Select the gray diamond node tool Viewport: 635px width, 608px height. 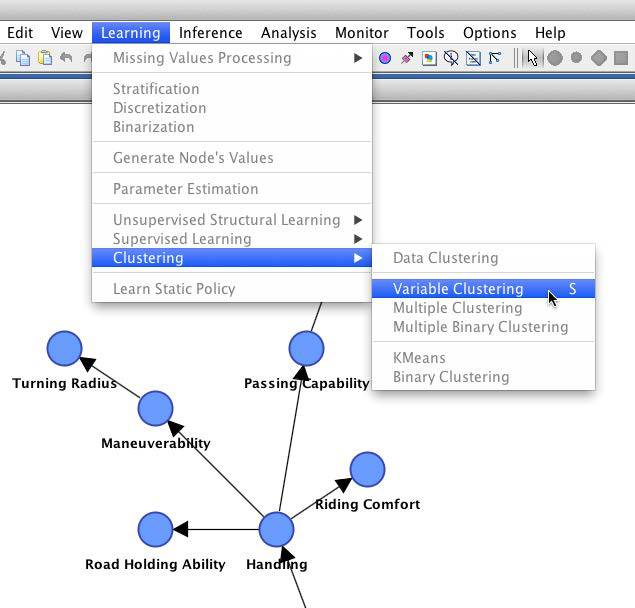599,58
